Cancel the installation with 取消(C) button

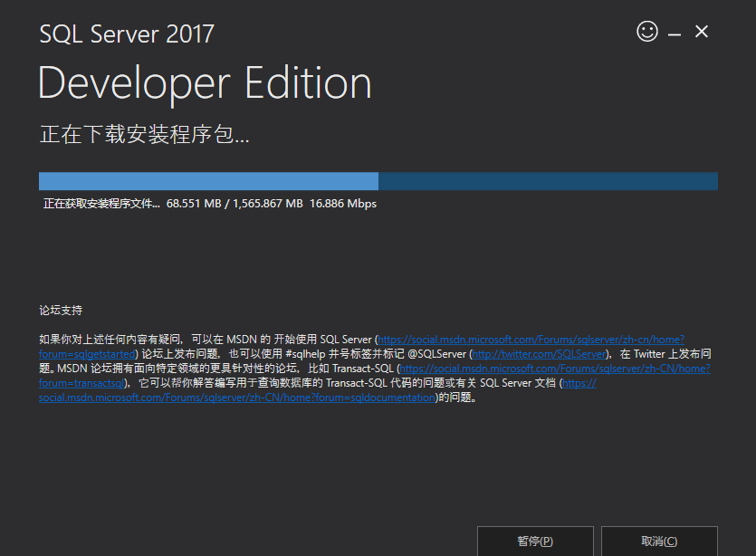(659, 541)
